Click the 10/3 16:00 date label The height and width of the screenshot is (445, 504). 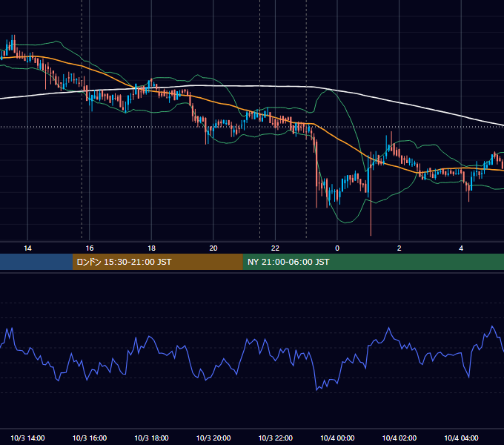click(90, 438)
